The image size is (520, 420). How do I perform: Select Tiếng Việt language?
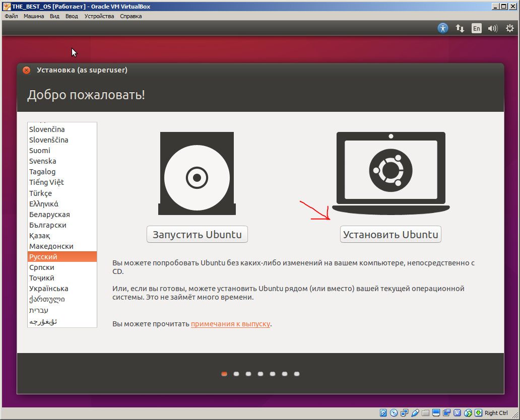[x=62, y=182]
